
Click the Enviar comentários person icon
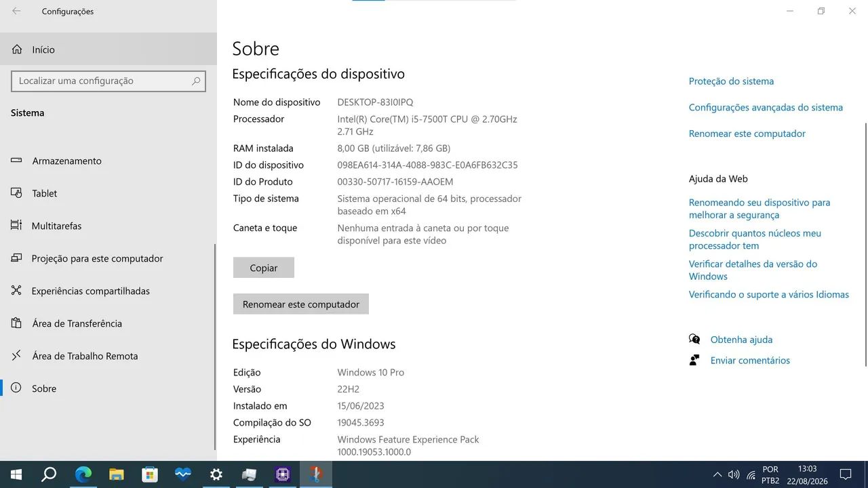tap(694, 360)
